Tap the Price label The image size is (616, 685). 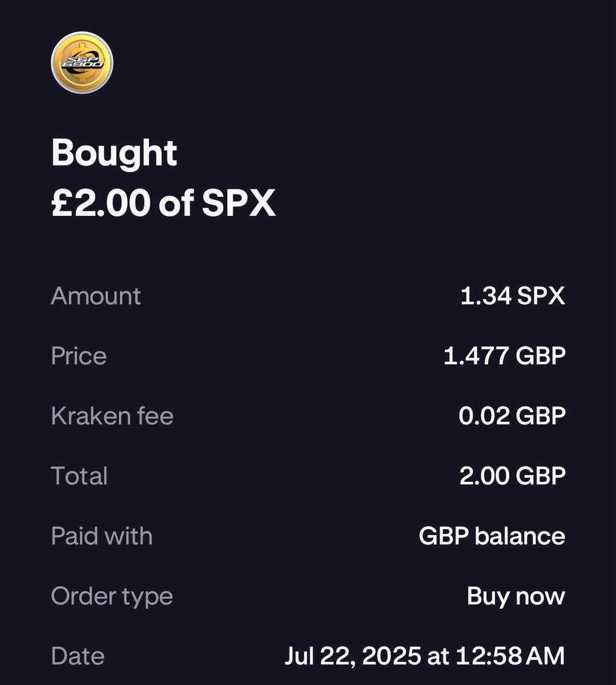[79, 356]
